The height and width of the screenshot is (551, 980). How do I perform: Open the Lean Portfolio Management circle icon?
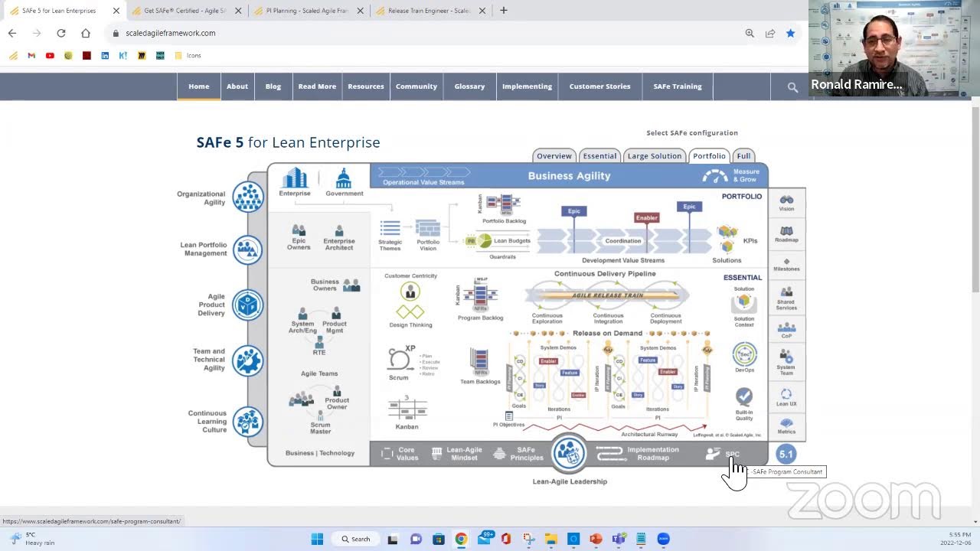click(x=247, y=249)
